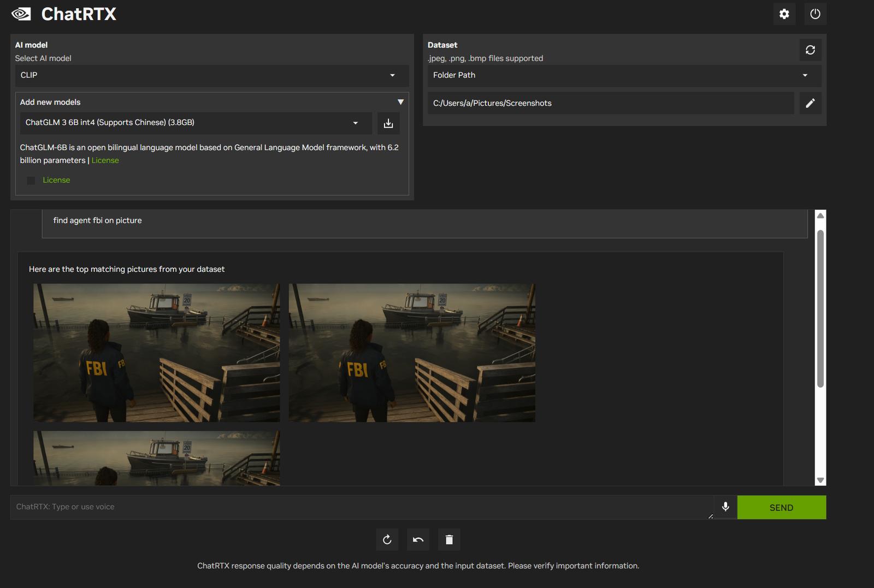The image size is (874, 588).
Task: Open the settings gear icon
Action: point(784,14)
